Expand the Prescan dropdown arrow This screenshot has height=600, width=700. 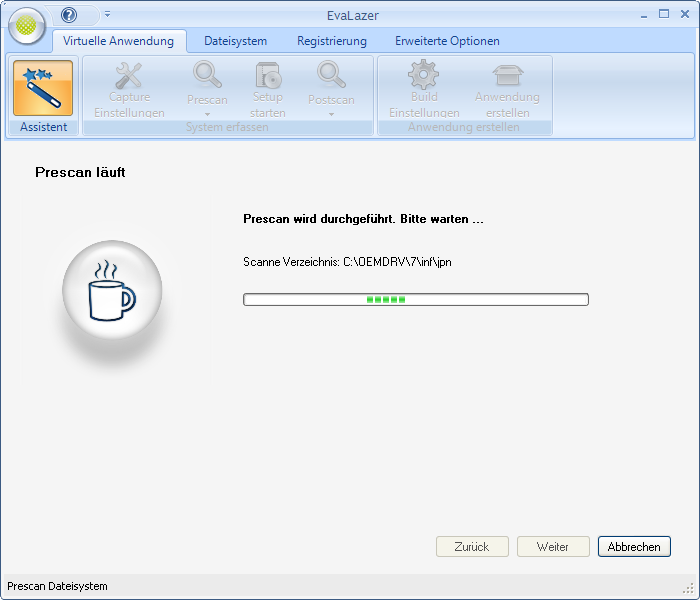point(207,114)
